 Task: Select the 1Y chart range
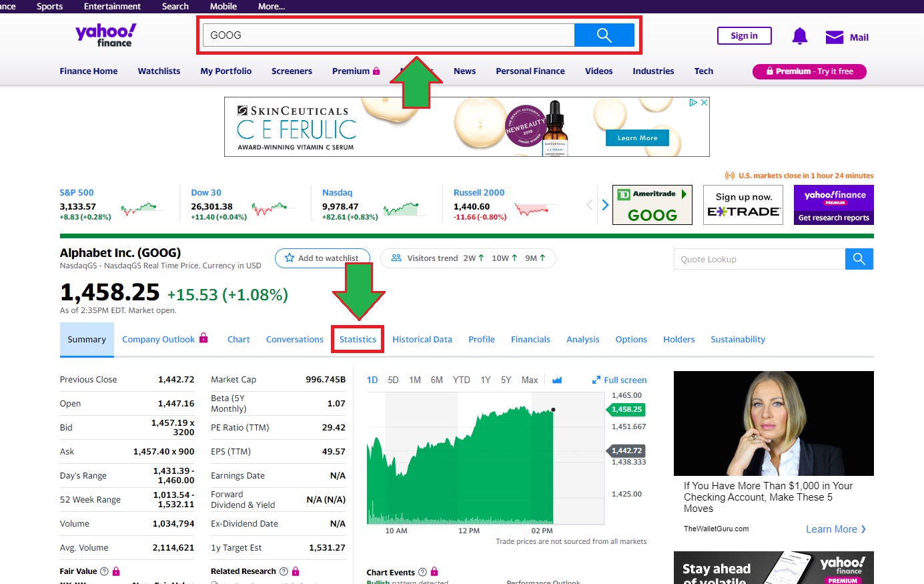[486, 380]
